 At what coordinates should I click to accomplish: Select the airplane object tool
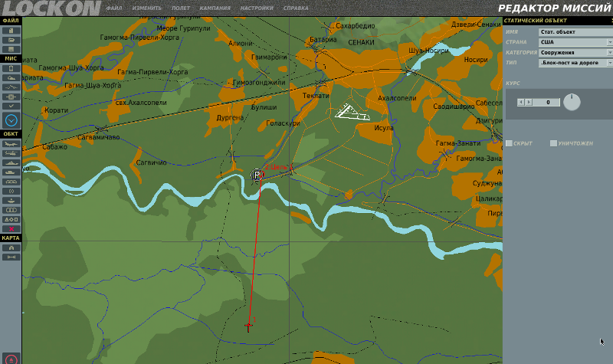point(11,144)
